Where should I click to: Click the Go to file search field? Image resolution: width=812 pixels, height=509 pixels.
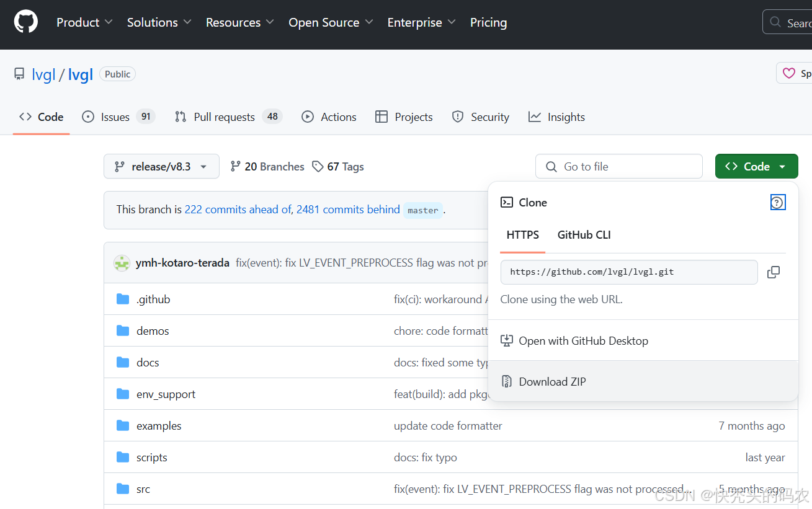[x=619, y=166]
